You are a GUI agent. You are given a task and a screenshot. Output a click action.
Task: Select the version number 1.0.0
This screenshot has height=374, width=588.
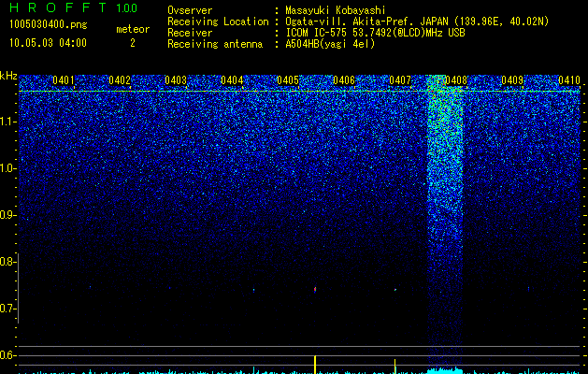(127, 7)
